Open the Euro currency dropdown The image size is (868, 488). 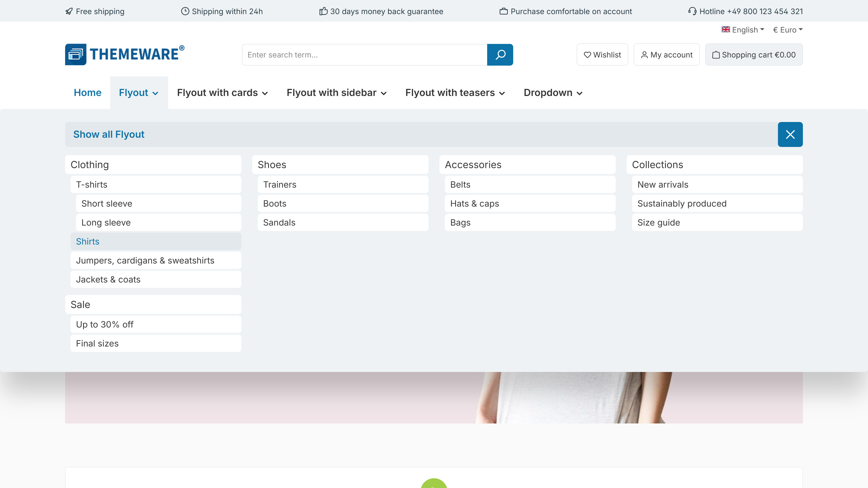(788, 30)
